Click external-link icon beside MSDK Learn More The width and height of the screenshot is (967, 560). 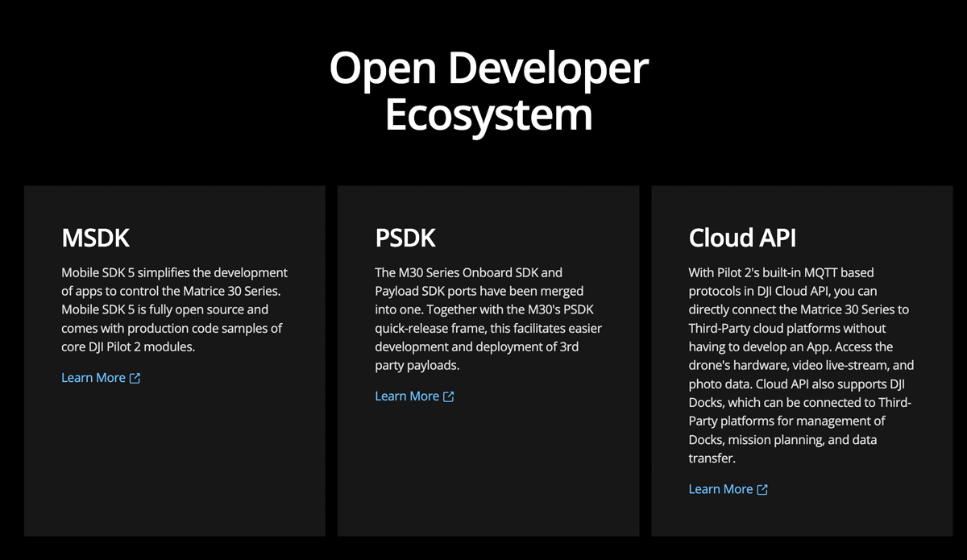(x=135, y=378)
